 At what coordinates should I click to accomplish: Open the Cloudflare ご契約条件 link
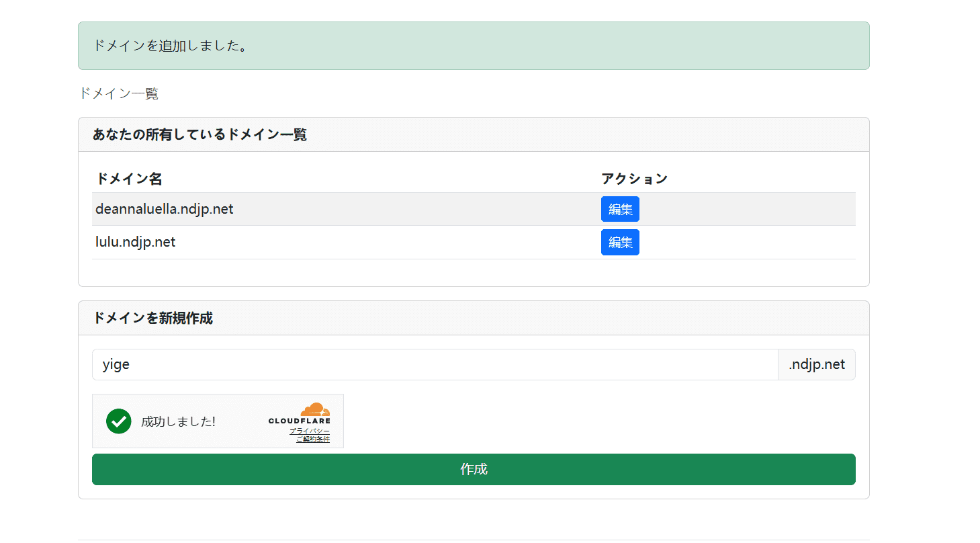pyautogui.click(x=313, y=440)
